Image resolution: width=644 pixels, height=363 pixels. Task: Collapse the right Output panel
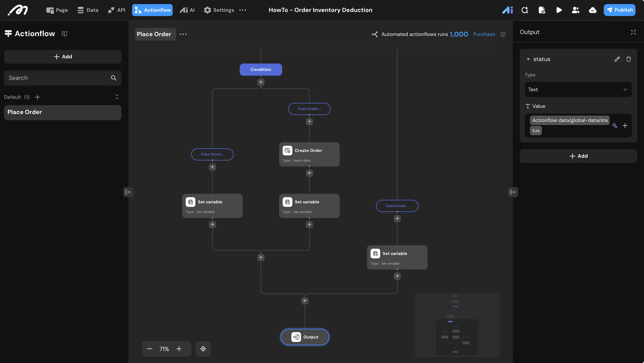pyautogui.click(x=513, y=192)
